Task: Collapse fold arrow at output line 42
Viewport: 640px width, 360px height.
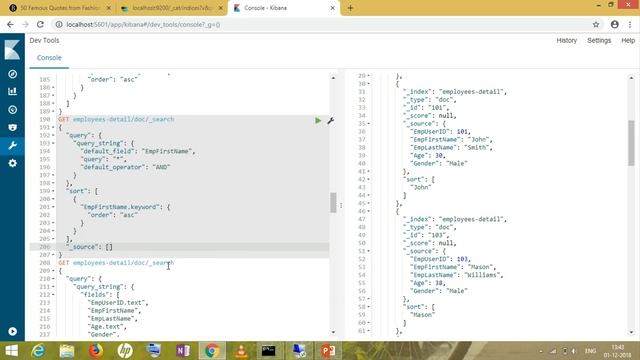Action: [x=369, y=179]
